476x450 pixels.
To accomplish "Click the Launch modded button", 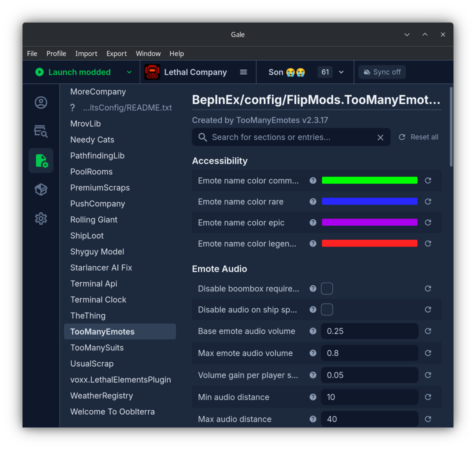I will [x=73, y=72].
